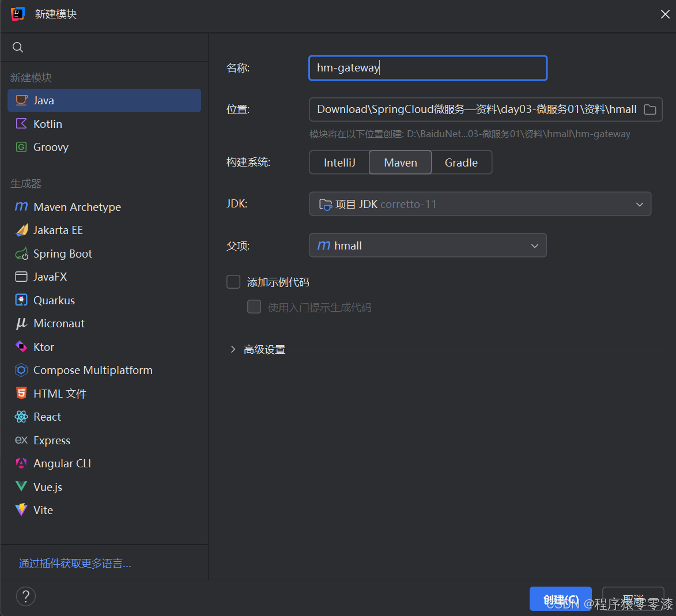
Task: Click the JavaFX window icon
Action: (21, 277)
